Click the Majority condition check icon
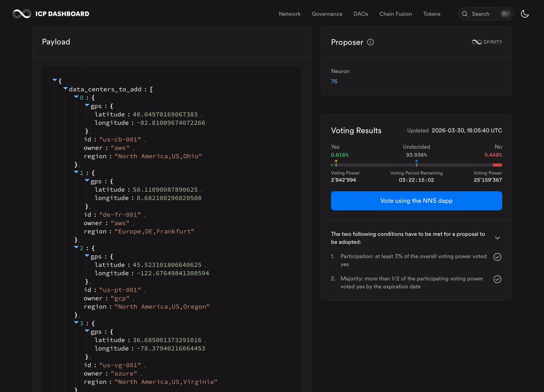 coord(497,279)
